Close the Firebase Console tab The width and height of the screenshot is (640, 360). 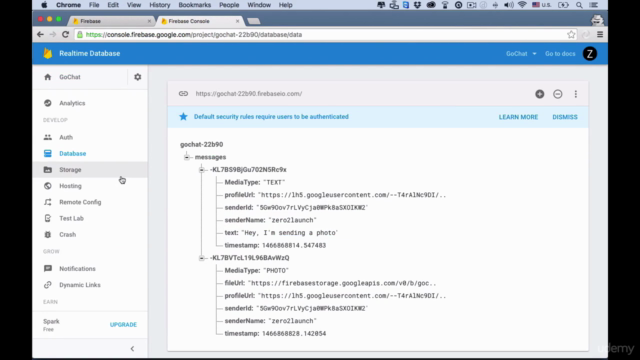238,21
